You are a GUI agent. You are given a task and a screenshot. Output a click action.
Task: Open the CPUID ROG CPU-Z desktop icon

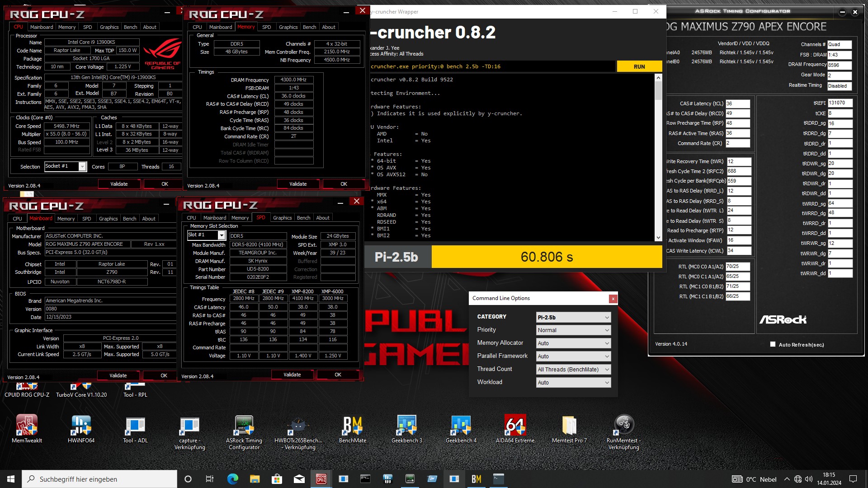27,390
